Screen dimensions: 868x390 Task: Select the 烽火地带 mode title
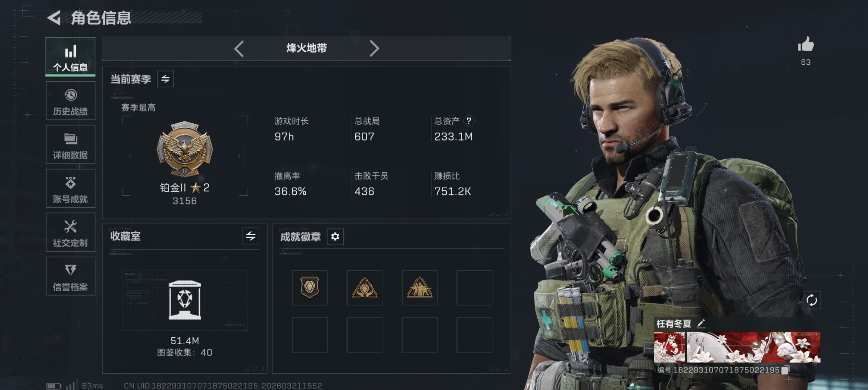click(306, 48)
